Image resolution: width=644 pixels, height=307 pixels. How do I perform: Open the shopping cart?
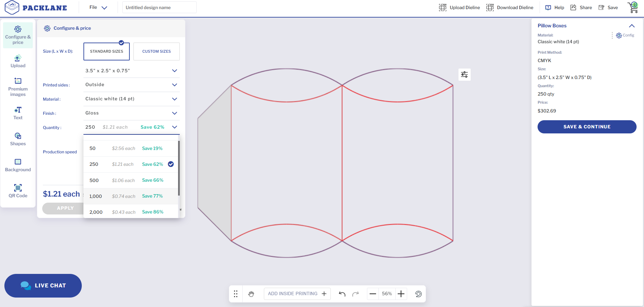(x=633, y=7)
